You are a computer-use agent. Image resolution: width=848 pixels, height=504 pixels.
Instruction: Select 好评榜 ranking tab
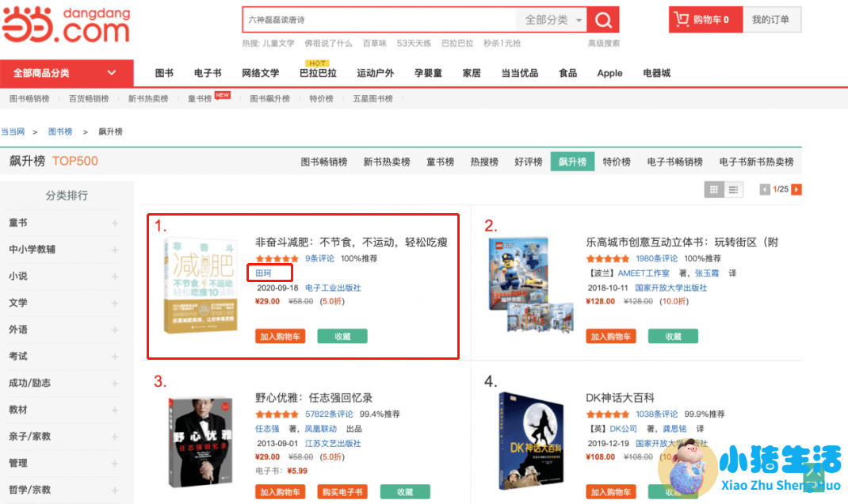pos(529,162)
